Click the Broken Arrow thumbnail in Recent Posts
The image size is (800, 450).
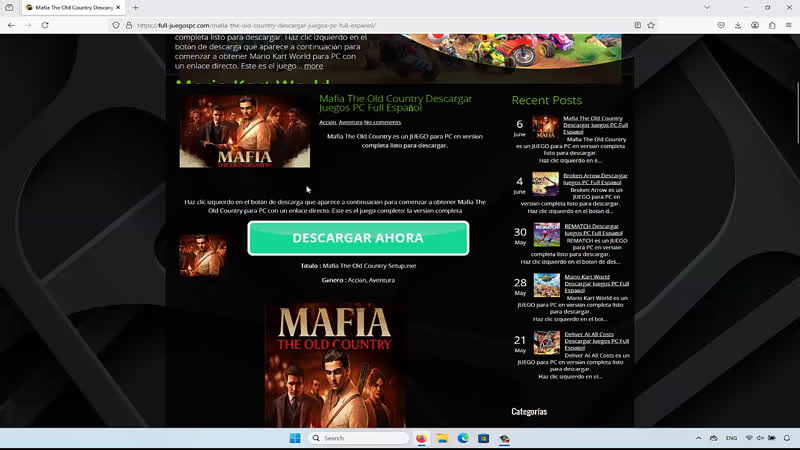(x=545, y=184)
